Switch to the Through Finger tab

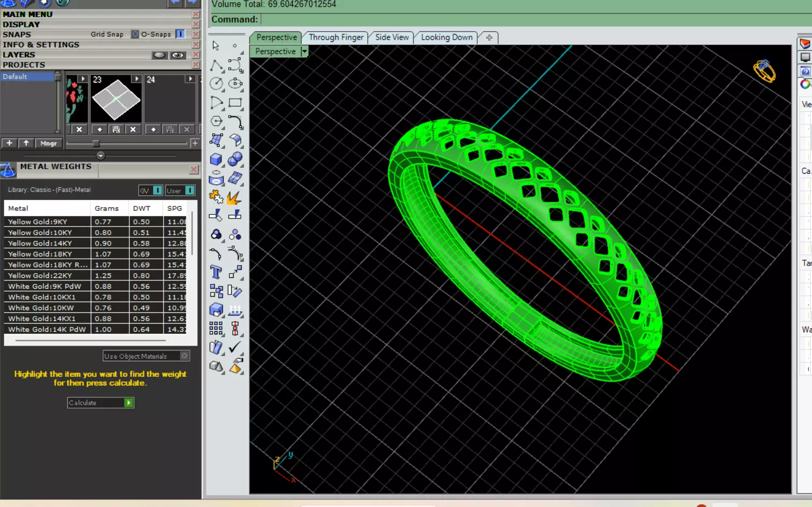coord(336,37)
